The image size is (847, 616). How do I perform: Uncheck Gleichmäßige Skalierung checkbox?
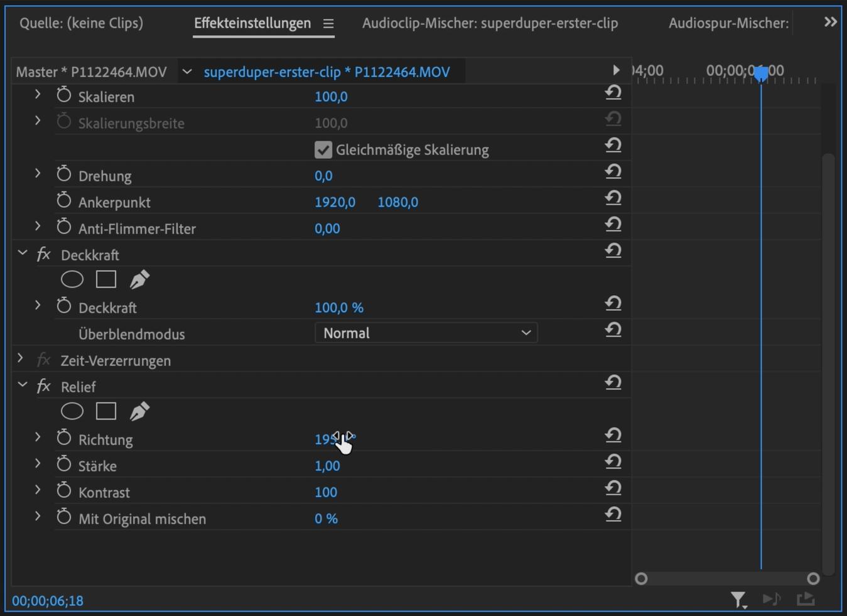(x=323, y=150)
